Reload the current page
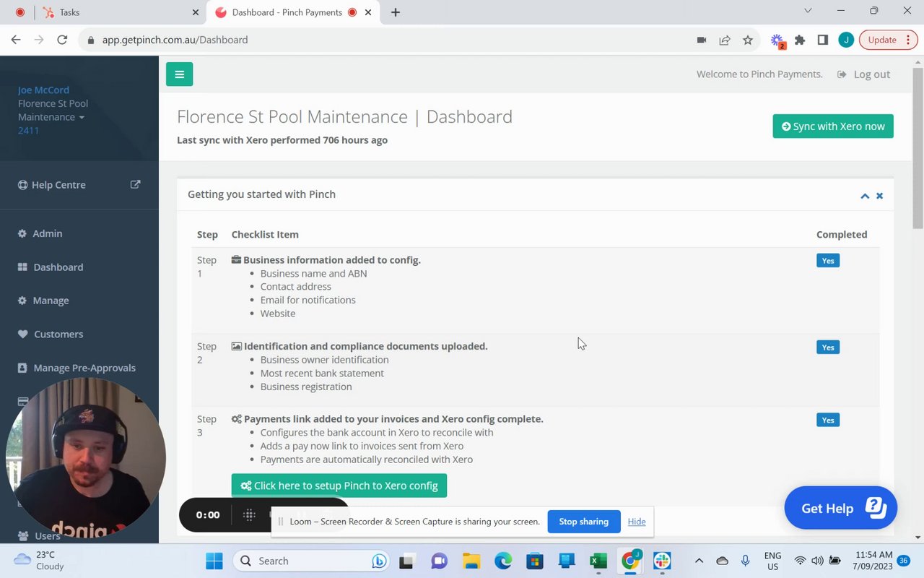924x578 pixels. pyautogui.click(x=62, y=40)
